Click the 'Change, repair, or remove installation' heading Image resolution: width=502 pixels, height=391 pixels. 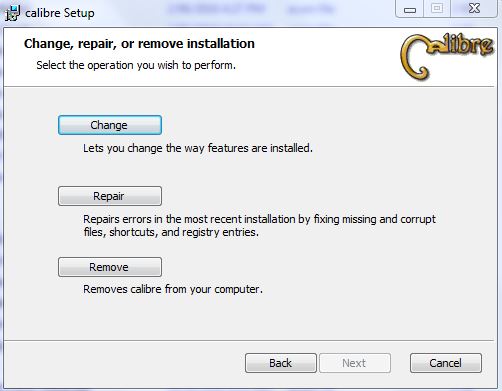click(x=139, y=44)
